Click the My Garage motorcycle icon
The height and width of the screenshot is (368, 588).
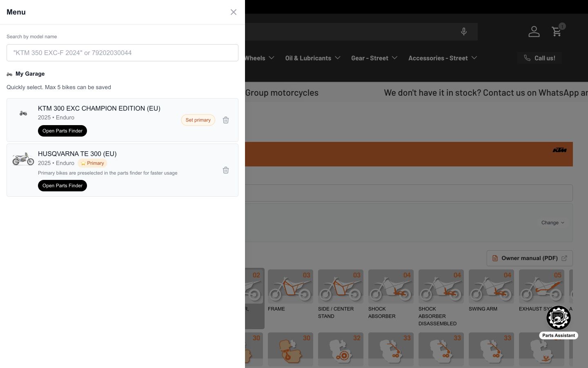click(9, 74)
